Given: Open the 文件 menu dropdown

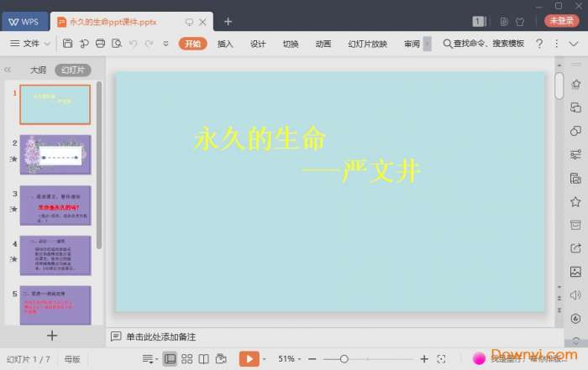Looking at the screenshot, I should pyautogui.click(x=30, y=44).
